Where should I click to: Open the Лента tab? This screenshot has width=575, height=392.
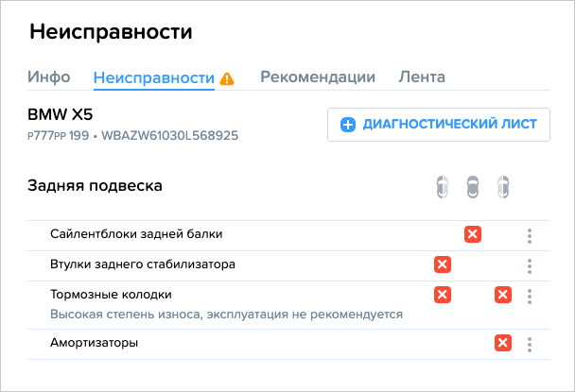click(422, 77)
